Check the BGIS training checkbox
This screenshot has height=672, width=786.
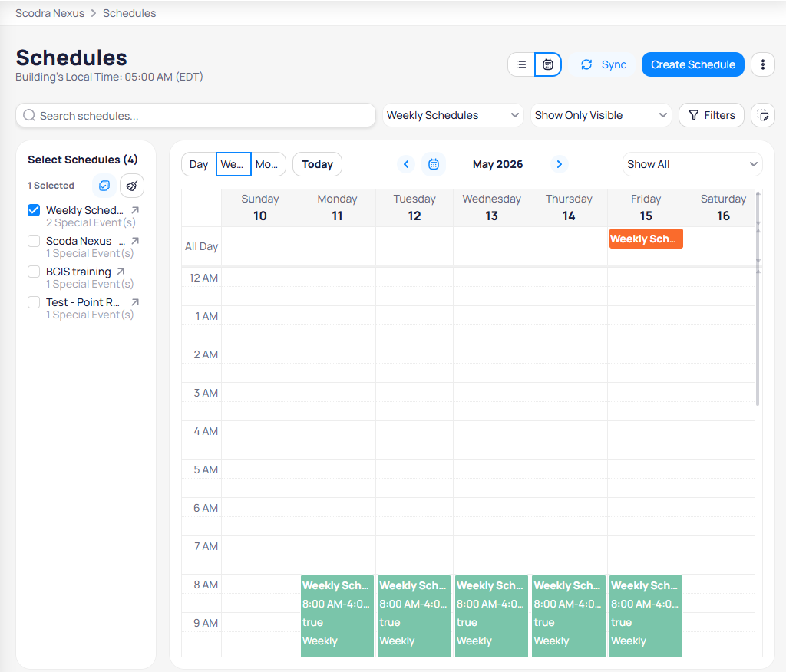pos(34,272)
